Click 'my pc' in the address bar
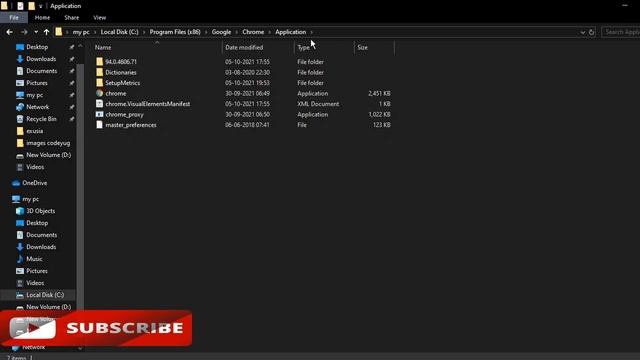The height and width of the screenshot is (360, 640). point(81,32)
